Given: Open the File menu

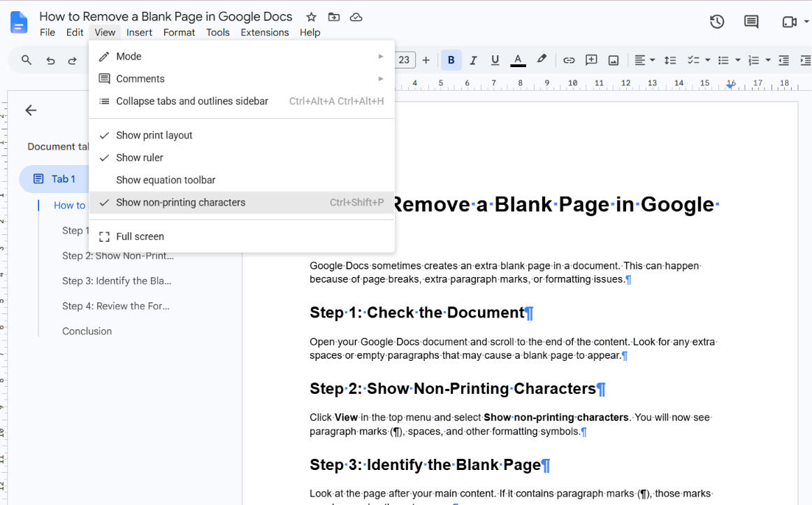Looking at the screenshot, I should (x=47, y=32).
